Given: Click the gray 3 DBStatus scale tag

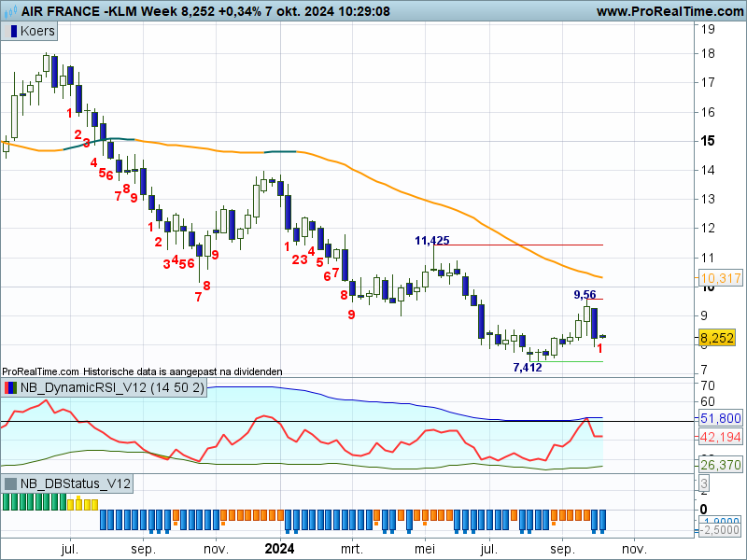Looking at the screenshot, I should click(x=703, y=483).
